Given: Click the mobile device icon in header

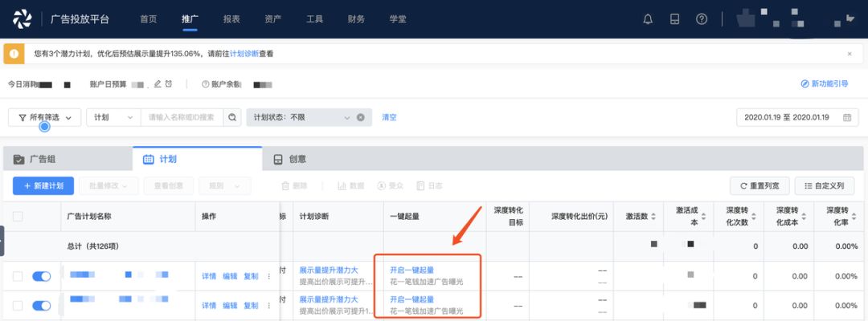Looking at the screenshot, I should tap(675, 19).
